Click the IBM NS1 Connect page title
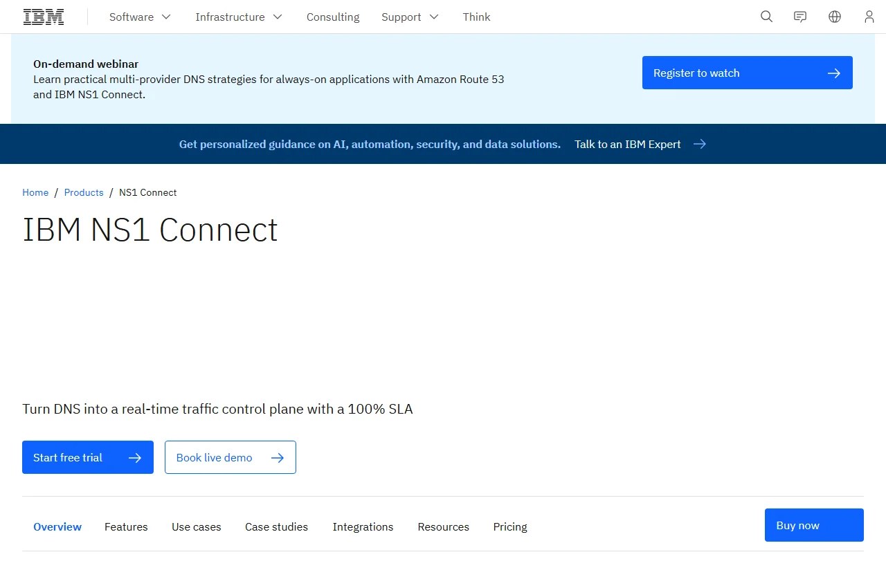 coord(150,230)
